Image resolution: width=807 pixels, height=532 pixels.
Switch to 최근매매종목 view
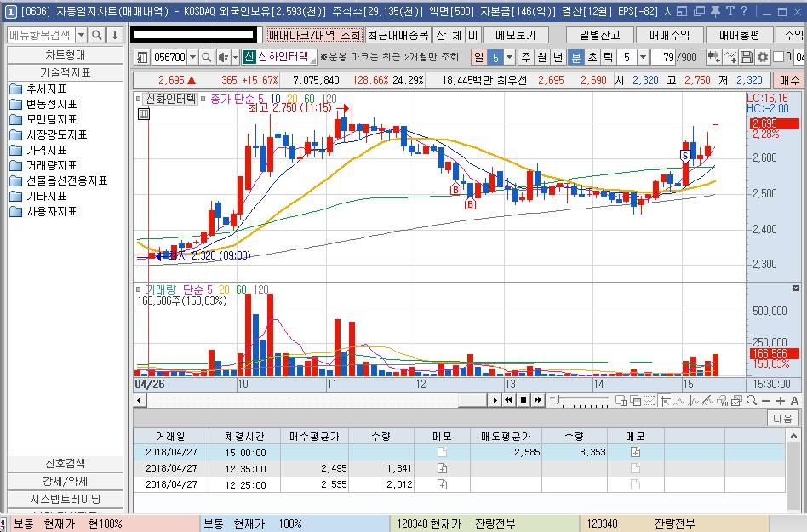pyautogui.click(x=398, y=35)
